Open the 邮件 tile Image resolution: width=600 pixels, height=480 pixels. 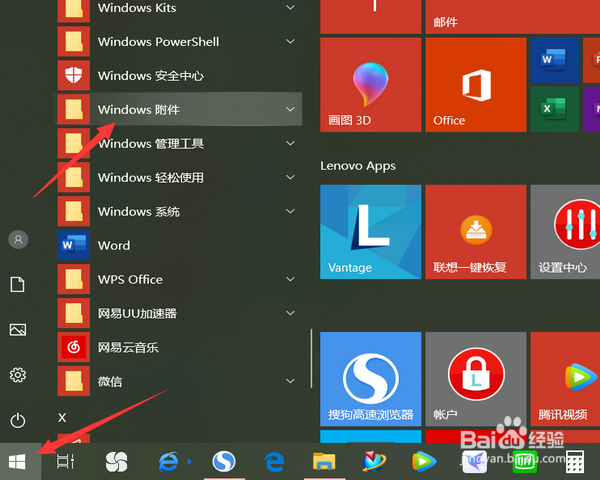[513, 17]
